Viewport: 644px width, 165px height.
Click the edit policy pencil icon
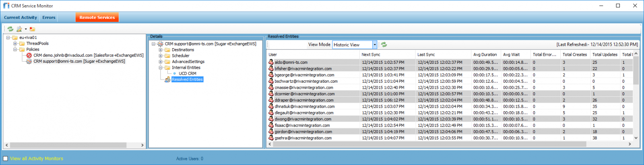click(19, 29)
